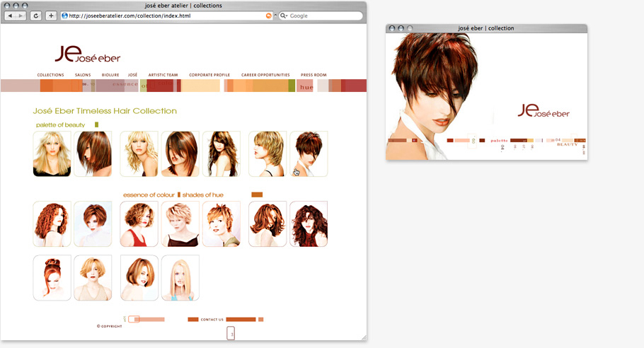
Task: Click the browser forward arrow button
Action: pos(21,16)
